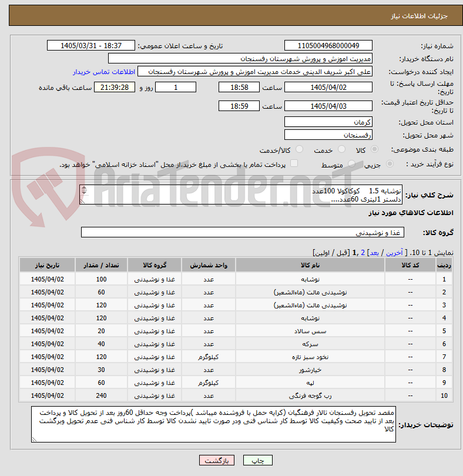This screenshot has height=476, width=463.
Task: Select row 10 item رب گوجه فرنگی
Action: (310, 396)
